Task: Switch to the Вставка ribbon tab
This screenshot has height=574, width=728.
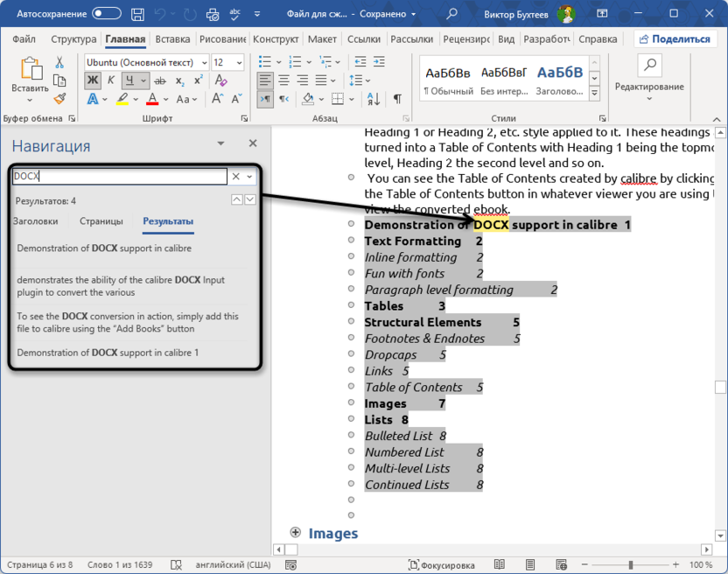Action: (x=172, y=39)
